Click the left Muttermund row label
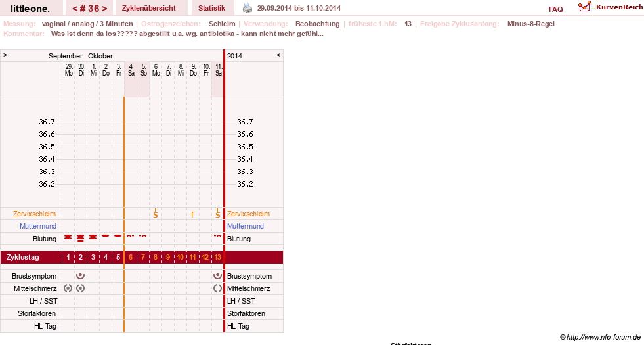This screenshot has width=644, height=345. 38,226
